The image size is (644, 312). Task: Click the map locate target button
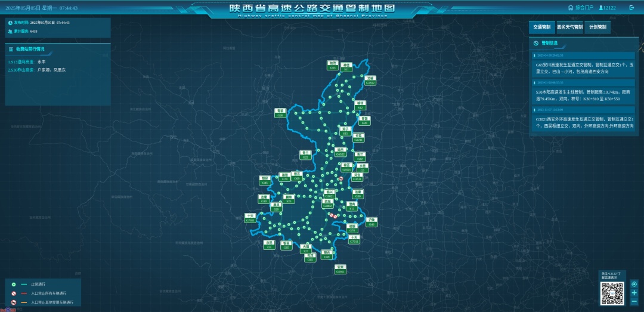(634, 284)
